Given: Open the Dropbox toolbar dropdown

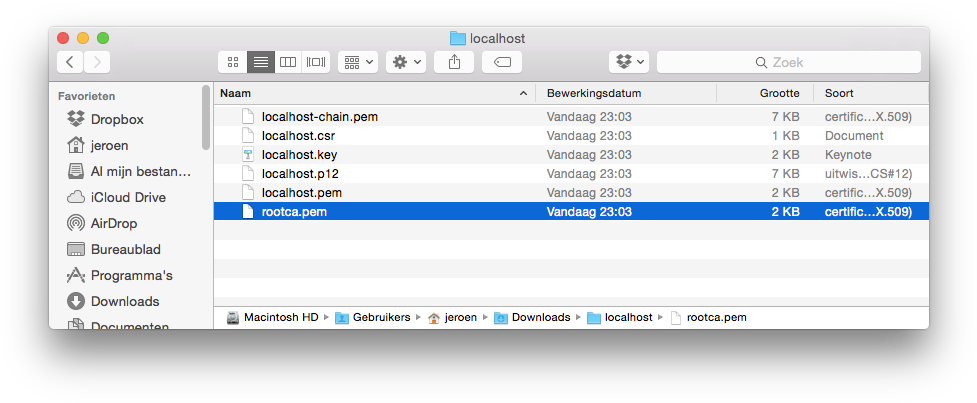Looking at the screenshot, I should point(629,62).
